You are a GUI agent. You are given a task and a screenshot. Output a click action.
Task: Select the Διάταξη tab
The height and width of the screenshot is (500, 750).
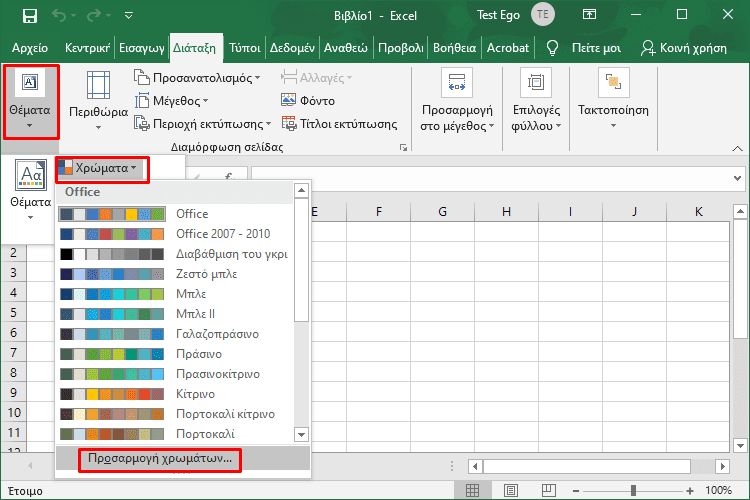pos(195,48)
